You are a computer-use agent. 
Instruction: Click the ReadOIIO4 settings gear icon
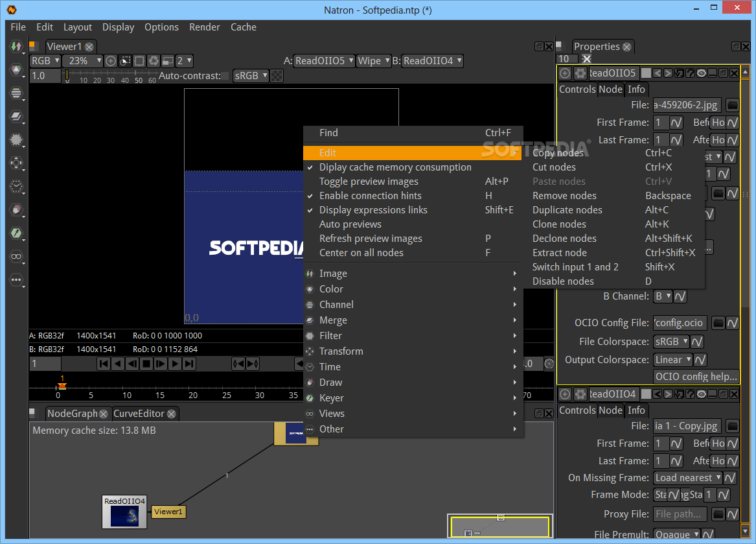[580, 394]
